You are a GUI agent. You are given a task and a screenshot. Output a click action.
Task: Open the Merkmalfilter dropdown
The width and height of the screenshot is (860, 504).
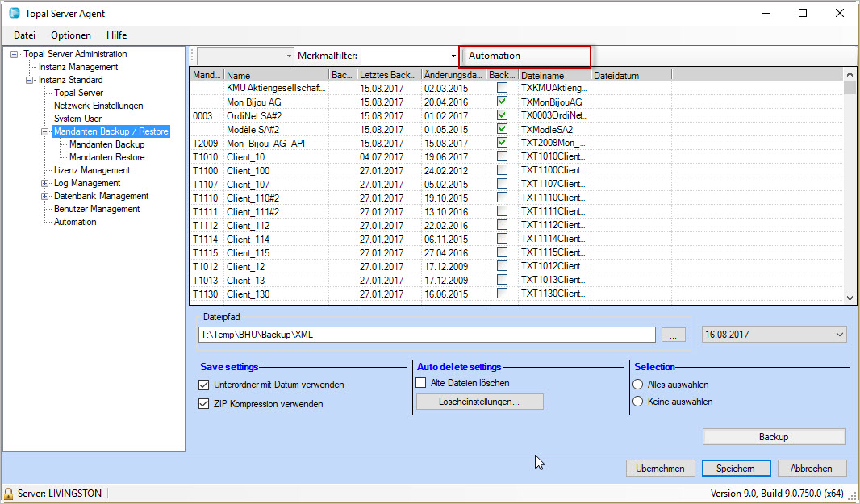(454, 56)
